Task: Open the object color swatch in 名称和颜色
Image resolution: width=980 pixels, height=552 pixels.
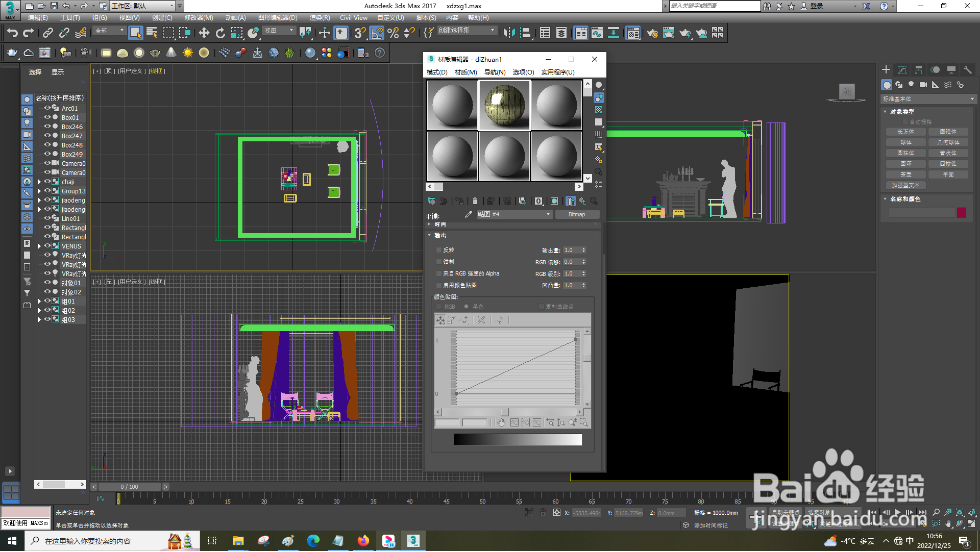Action: tap(962, 213)
